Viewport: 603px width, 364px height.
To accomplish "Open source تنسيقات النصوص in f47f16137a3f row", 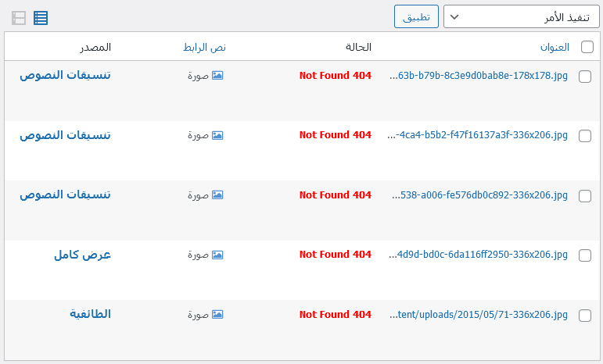I will 65,135.
